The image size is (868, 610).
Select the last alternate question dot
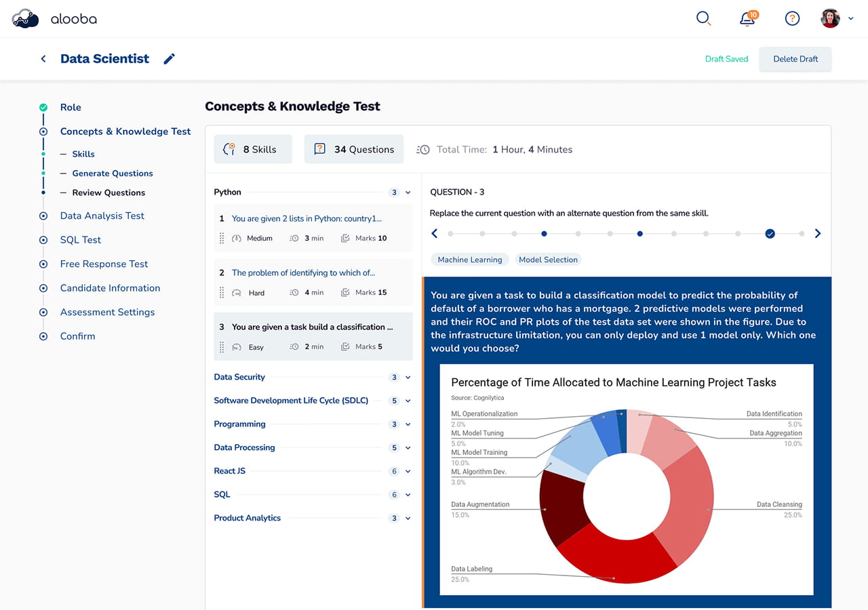click(802, 234)
